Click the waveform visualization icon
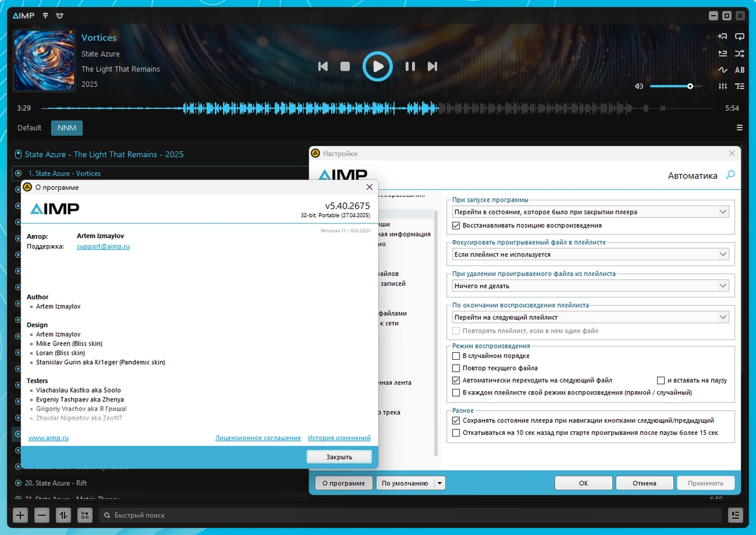This screenshot has width=756, height=535. click(723, 70)
